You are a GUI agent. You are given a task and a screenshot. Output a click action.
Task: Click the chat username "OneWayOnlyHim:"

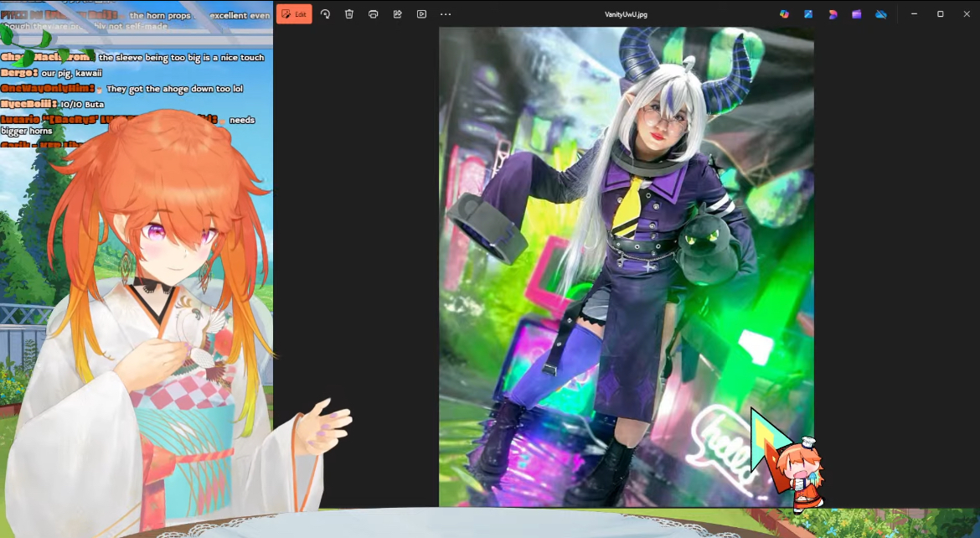[x=48, y=89]
